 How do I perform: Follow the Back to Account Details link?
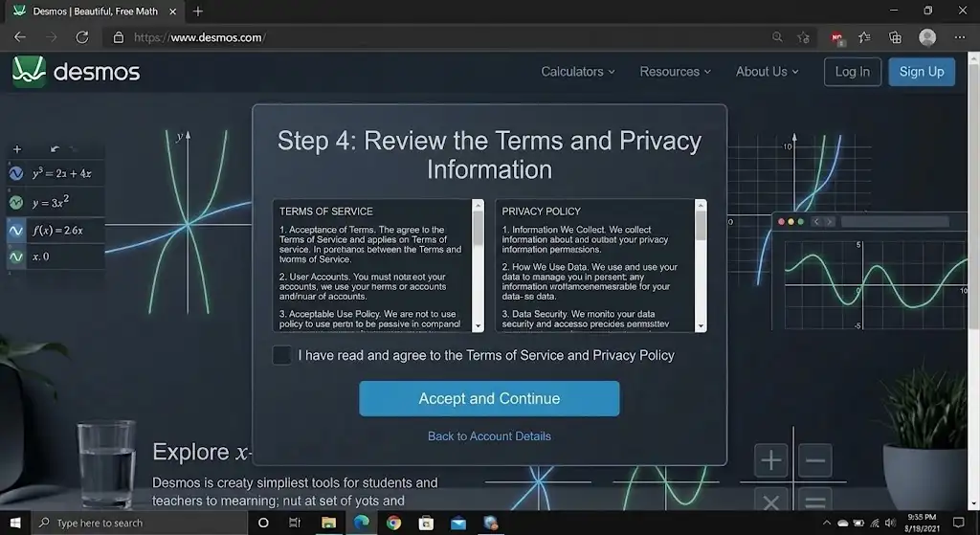tap(489, 436)
